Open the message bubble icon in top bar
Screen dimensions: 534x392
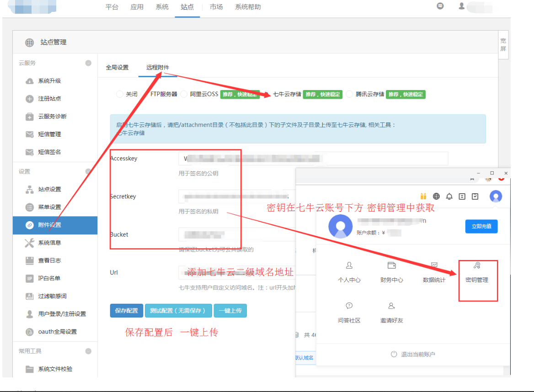[440, 6]
